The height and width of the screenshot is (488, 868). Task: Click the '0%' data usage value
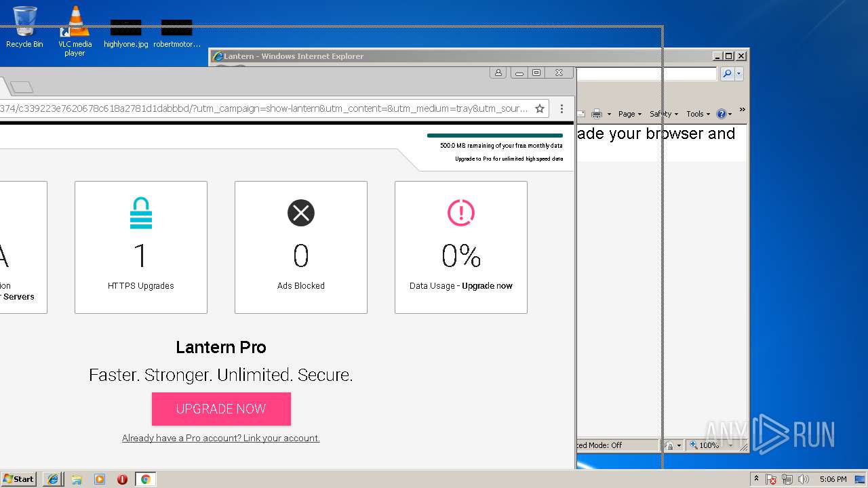461,256
